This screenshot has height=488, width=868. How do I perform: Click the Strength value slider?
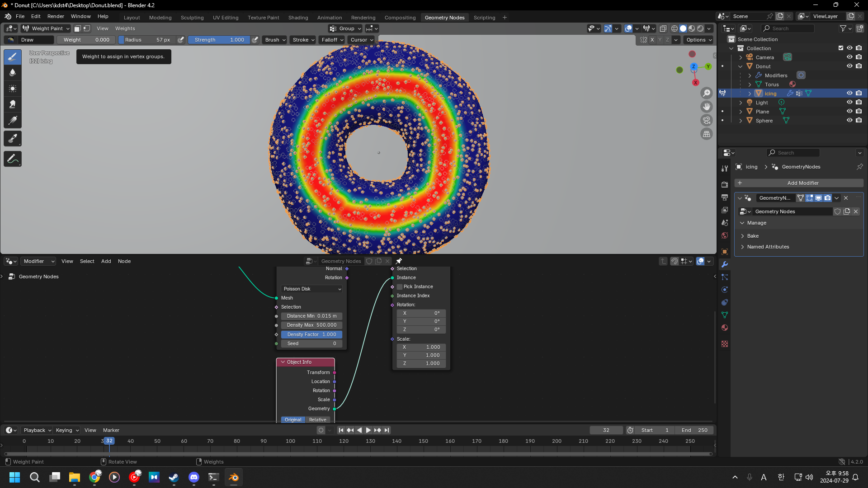tap(219, 40)
